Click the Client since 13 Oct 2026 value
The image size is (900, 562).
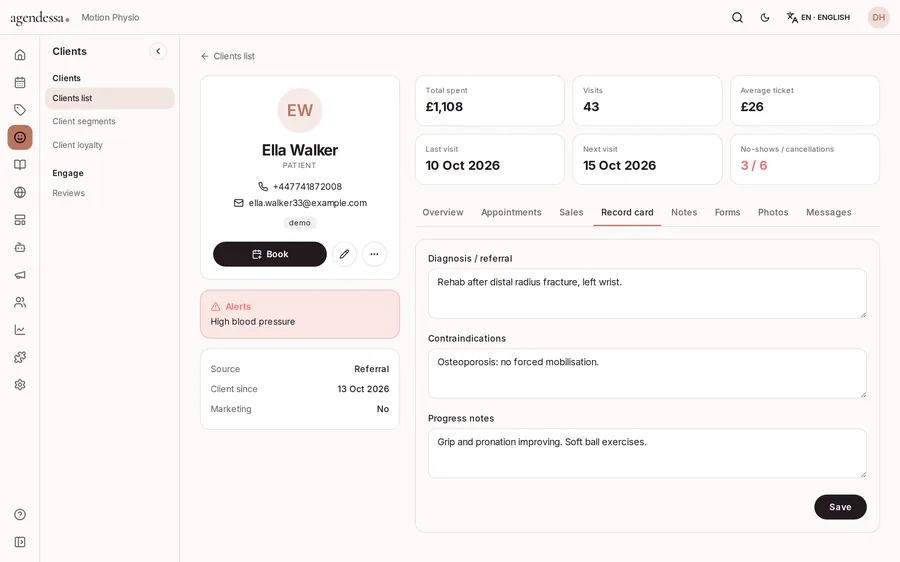point(363,389)
